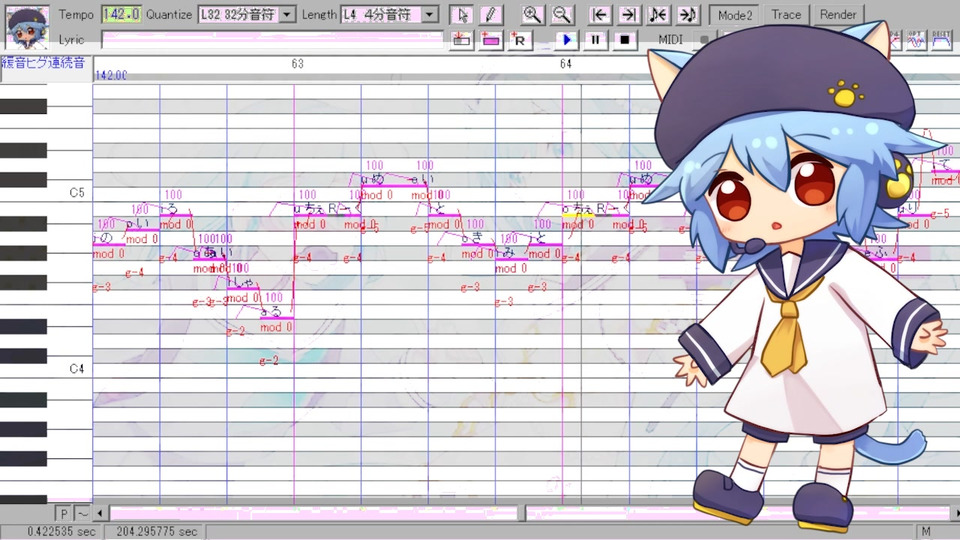This screenshot has height=540, width=960.
Task: Click the horizontal scrollbar left arrow
Action: coord(100,514)
